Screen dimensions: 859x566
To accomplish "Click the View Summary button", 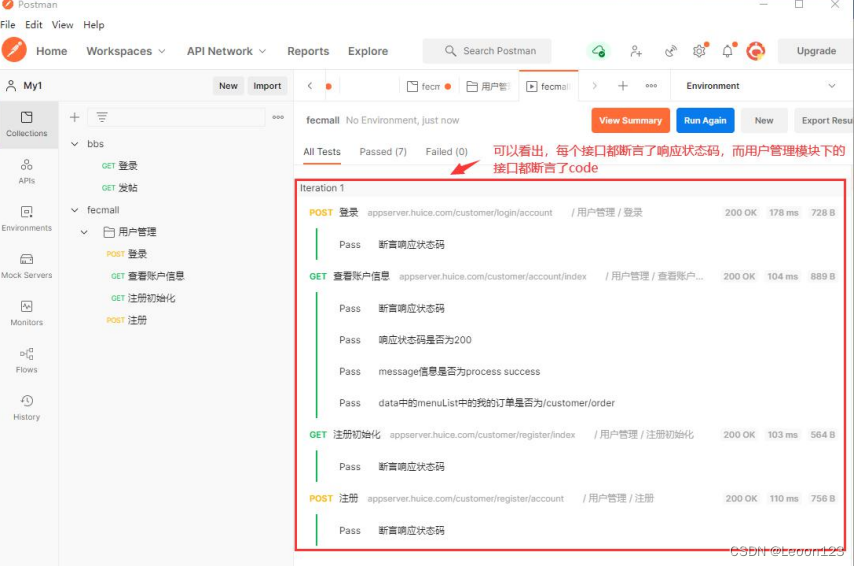I will [630, 121].
